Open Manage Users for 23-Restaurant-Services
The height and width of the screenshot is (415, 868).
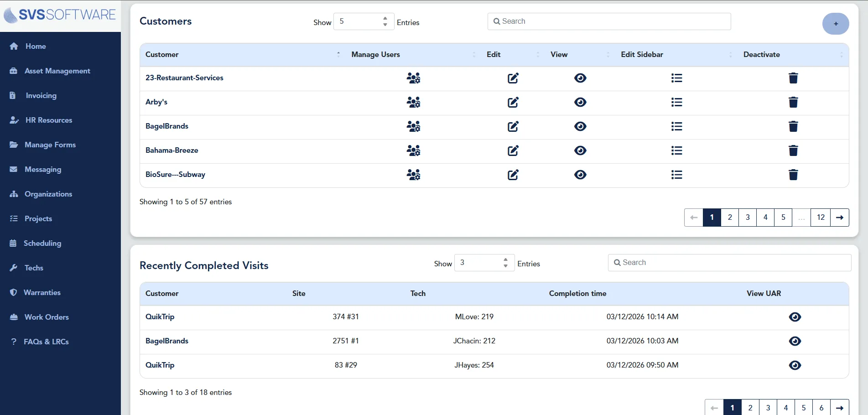(x=413, y=78)
